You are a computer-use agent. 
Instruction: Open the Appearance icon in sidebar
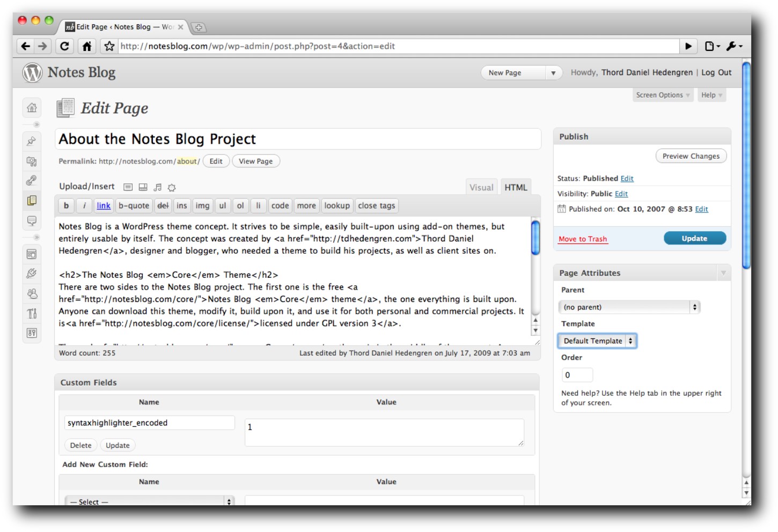click(x=32, y=254)
